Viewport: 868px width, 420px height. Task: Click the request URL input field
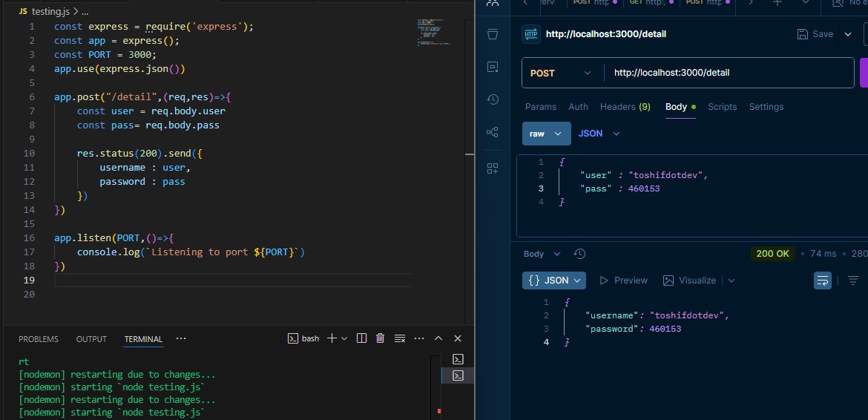[729, 73]
